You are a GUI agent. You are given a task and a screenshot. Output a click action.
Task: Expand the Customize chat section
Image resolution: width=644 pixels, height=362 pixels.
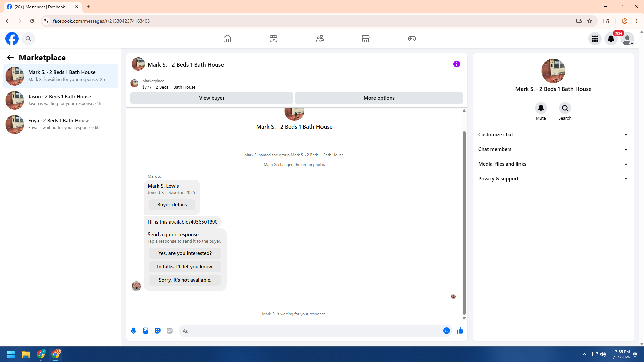click(553, 135)
